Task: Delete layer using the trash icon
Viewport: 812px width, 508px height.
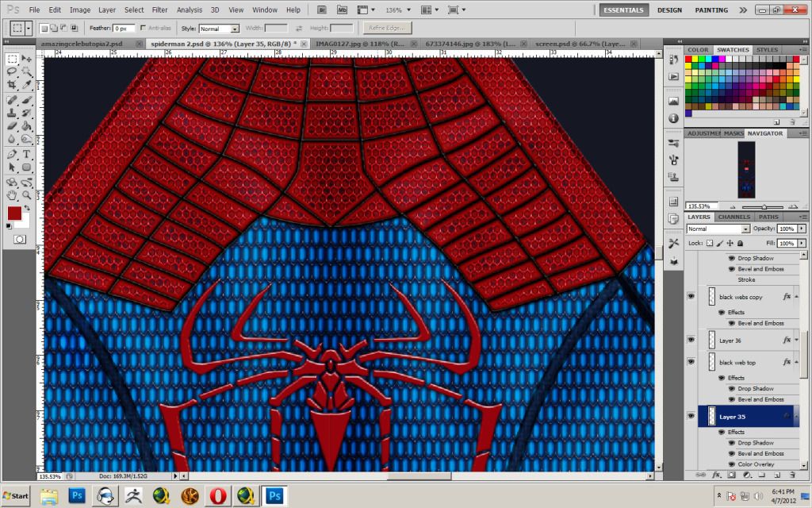Action: (x=792, y=475)
